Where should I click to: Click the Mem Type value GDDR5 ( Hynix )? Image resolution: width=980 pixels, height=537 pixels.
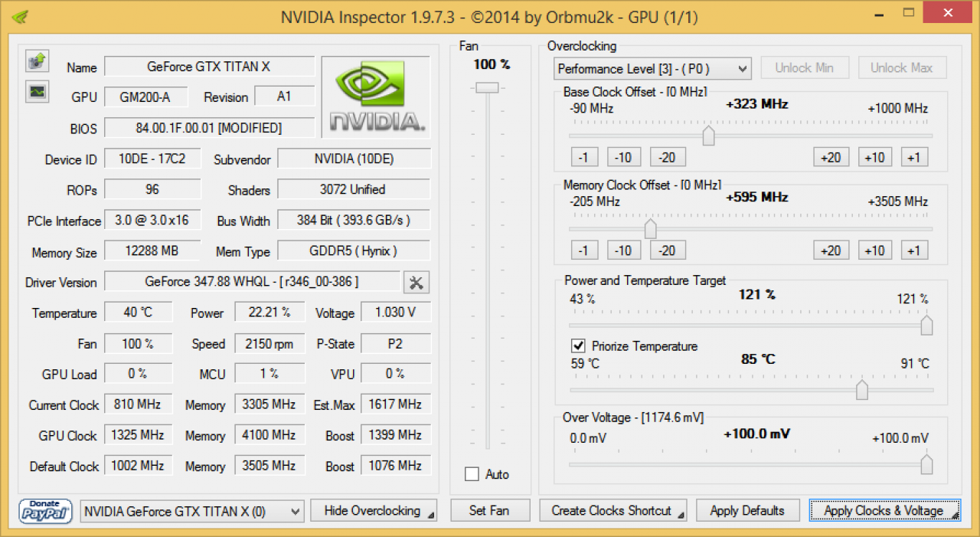(x=354, y=251)
